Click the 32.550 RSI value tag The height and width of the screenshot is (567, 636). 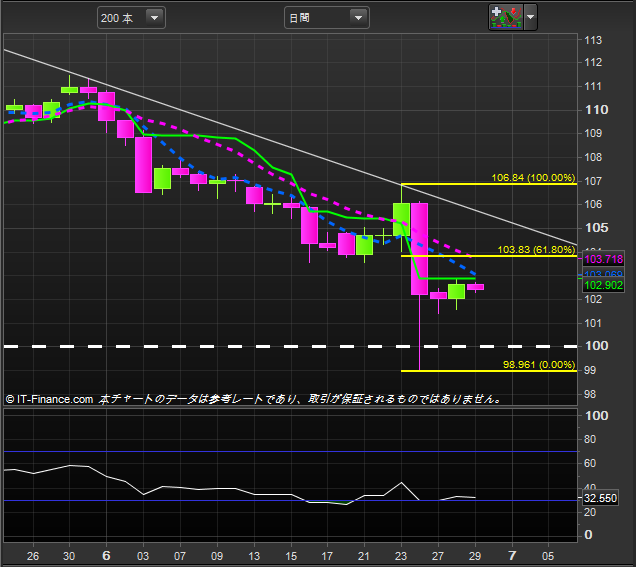click(600, 498)
